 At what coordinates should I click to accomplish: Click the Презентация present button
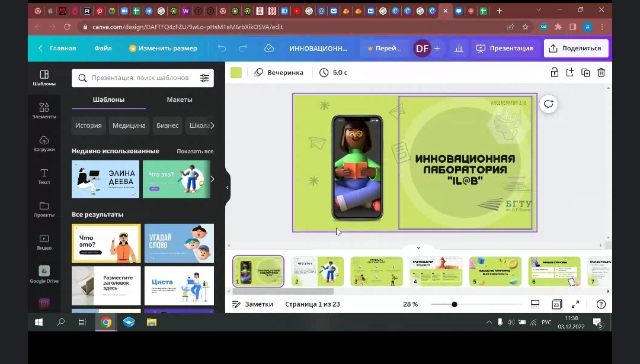(504, 48)
